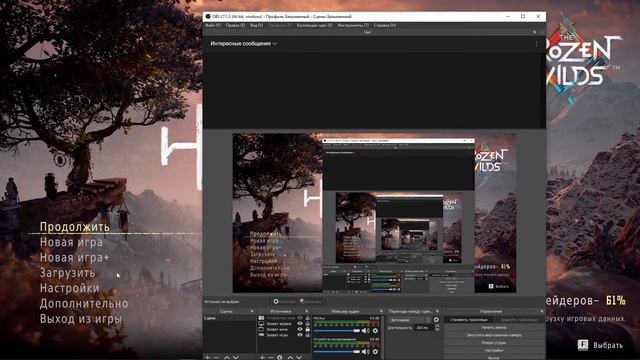640x360 pixels.
Task: Open Mic/Aux audio settings gear
Action: pos(376,331)
